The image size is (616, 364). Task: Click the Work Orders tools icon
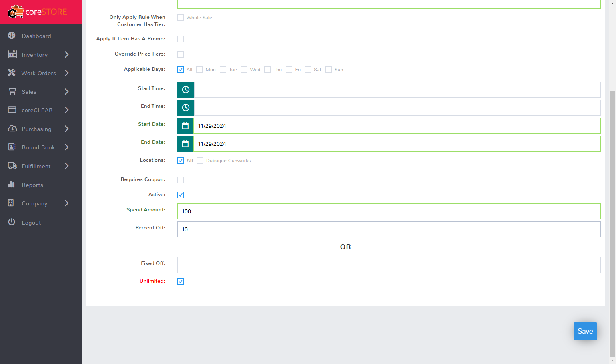tap(12, 73)
